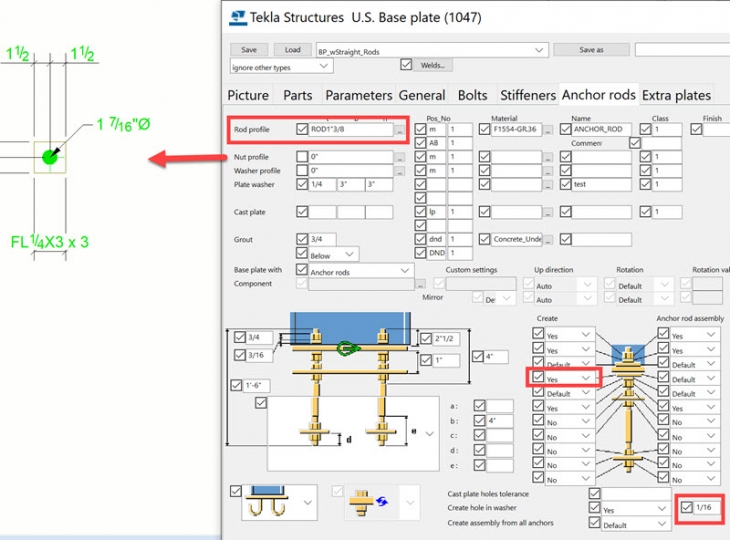
Task: Click the green component symbol on plate
Action: 348,348
